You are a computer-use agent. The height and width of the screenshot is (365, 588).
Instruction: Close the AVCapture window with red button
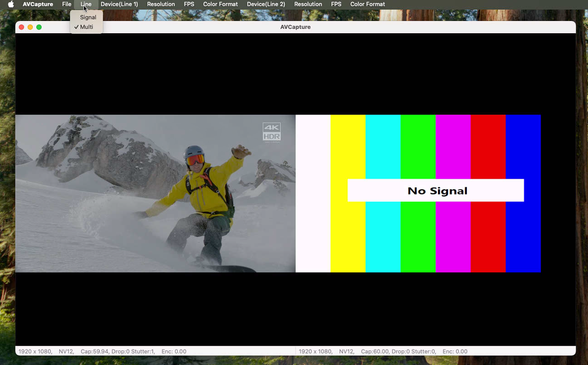pos(21,27)
